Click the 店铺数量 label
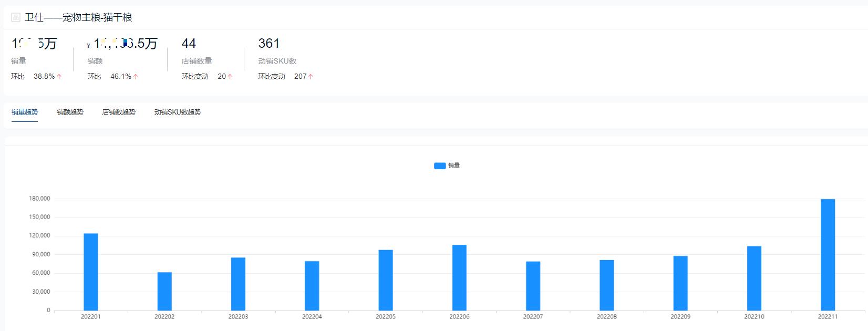Image resolution: width=868 pixels, height=331 pixels. [x=197, y=61]
